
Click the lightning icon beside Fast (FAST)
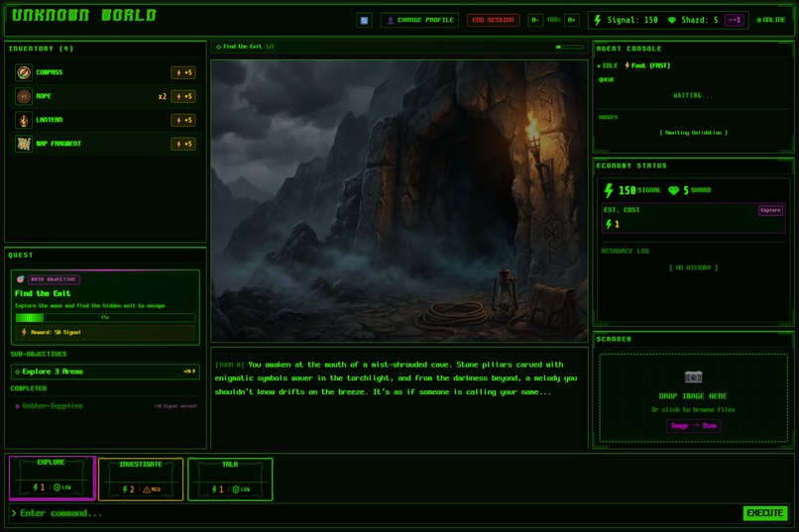coord(628,65)
